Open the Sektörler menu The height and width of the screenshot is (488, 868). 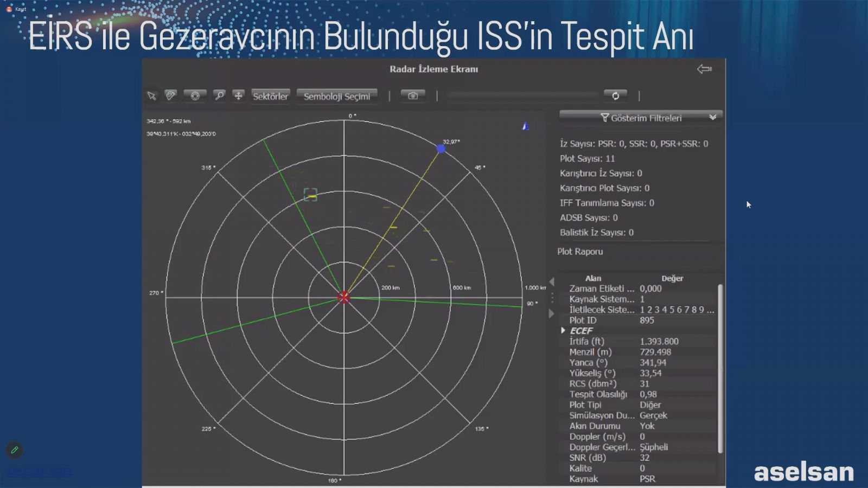(x=270, y=96)
